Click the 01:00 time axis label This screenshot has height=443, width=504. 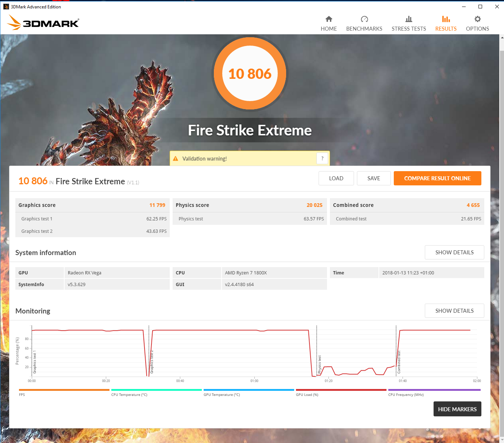(x=254, y=381)
